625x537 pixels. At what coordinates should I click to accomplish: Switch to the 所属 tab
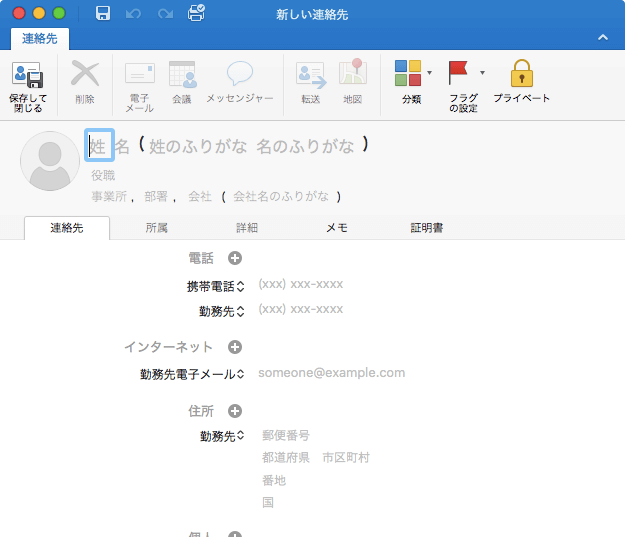(157, 228)
